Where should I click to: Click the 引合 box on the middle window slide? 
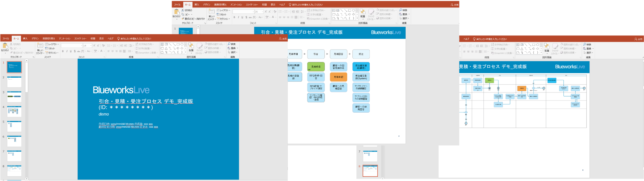pos(316,54)
